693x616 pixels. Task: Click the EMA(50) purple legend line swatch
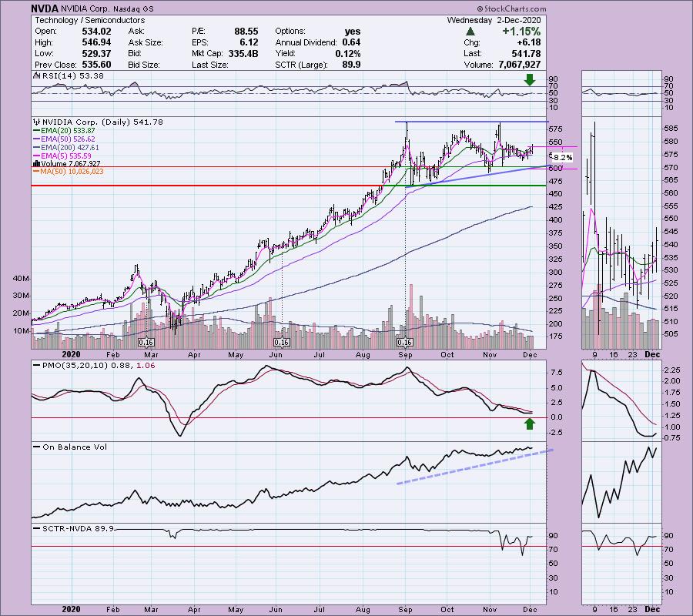click(x=37, y=139)
